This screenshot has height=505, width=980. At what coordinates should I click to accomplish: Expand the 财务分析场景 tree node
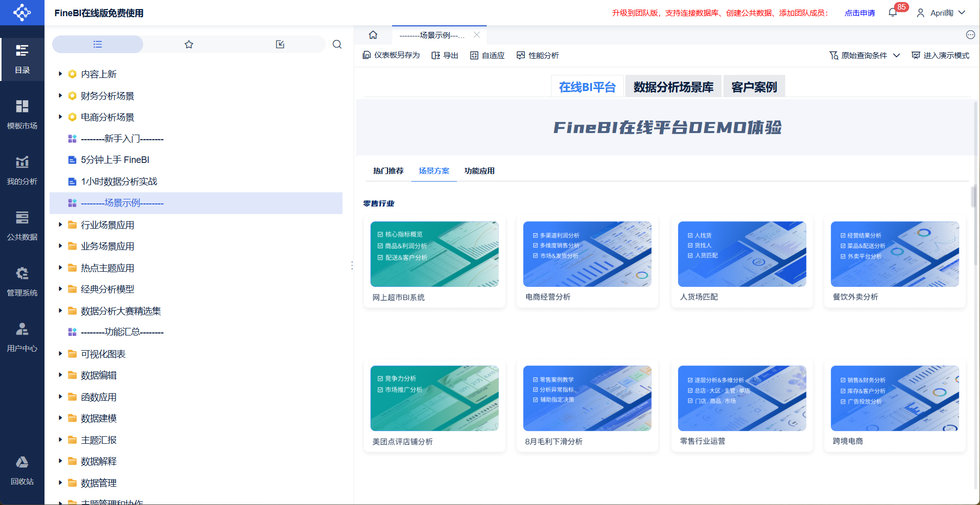(x=60, y=96)
